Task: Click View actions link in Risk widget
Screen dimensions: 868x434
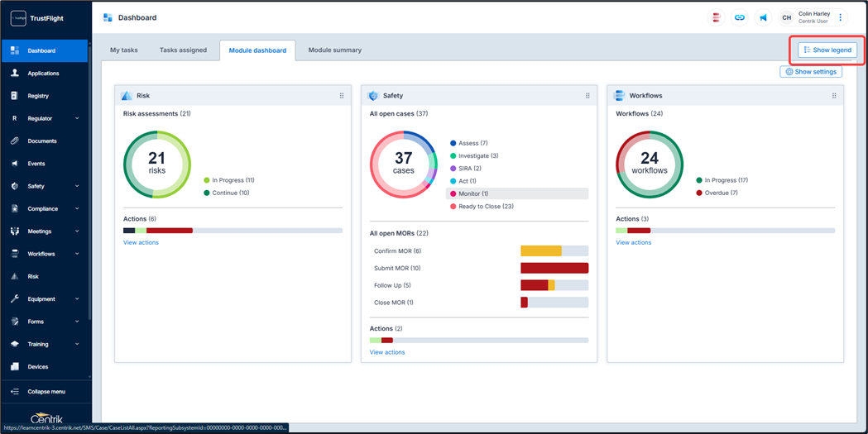Action: [141, 243]
